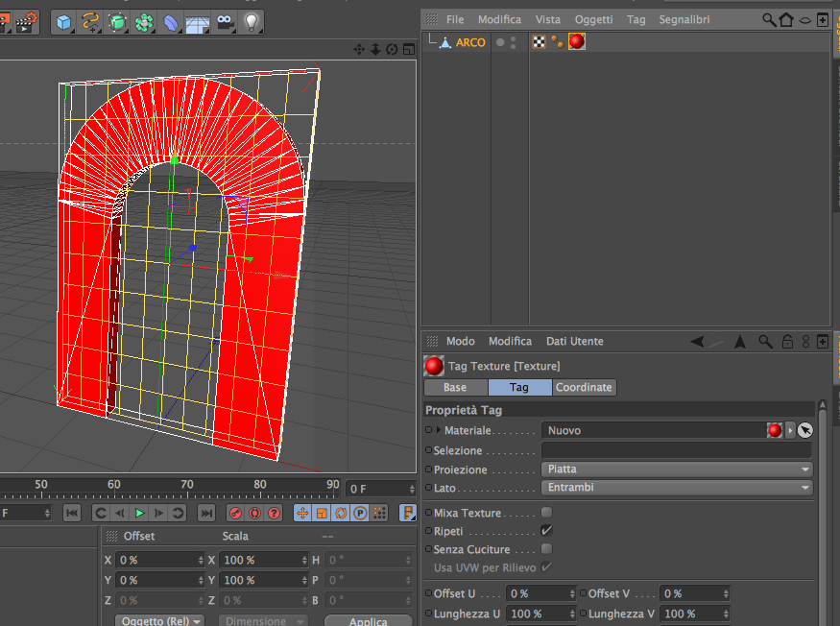Open the Oggetti menu in Object Manager

click(593, 19)
